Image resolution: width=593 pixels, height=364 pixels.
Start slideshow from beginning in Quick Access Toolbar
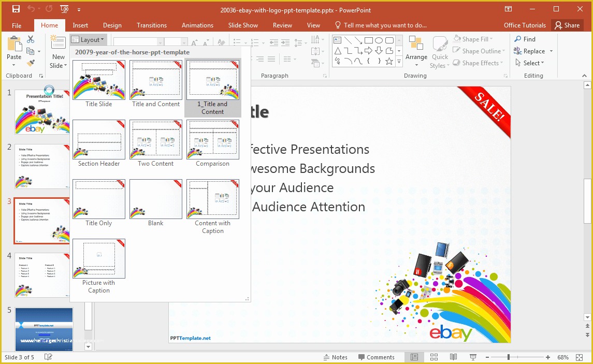click(65, 9)
